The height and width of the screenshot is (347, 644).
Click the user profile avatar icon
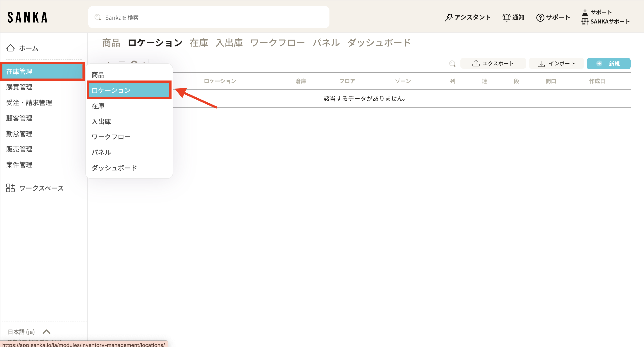(585, 12)
